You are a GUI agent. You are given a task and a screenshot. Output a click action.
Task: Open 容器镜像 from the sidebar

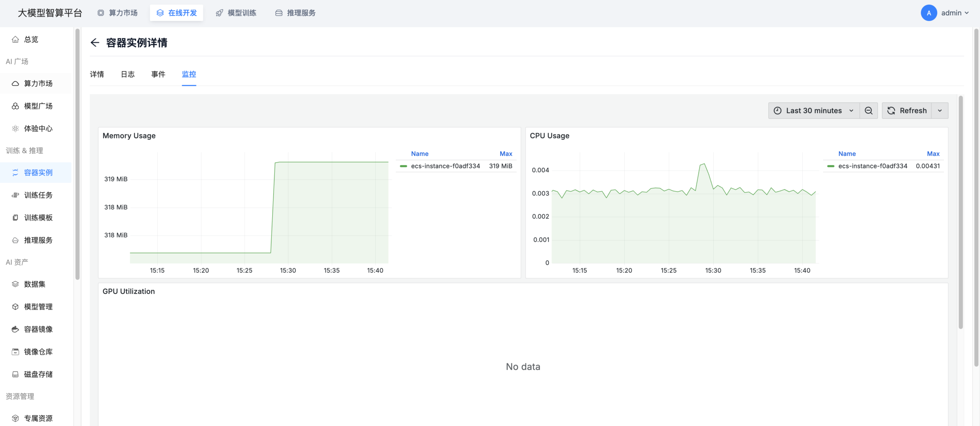38,329
